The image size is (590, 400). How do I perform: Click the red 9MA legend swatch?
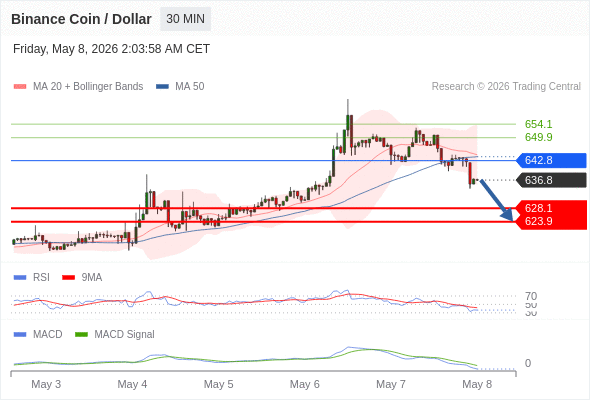click(x=68, y=278)
